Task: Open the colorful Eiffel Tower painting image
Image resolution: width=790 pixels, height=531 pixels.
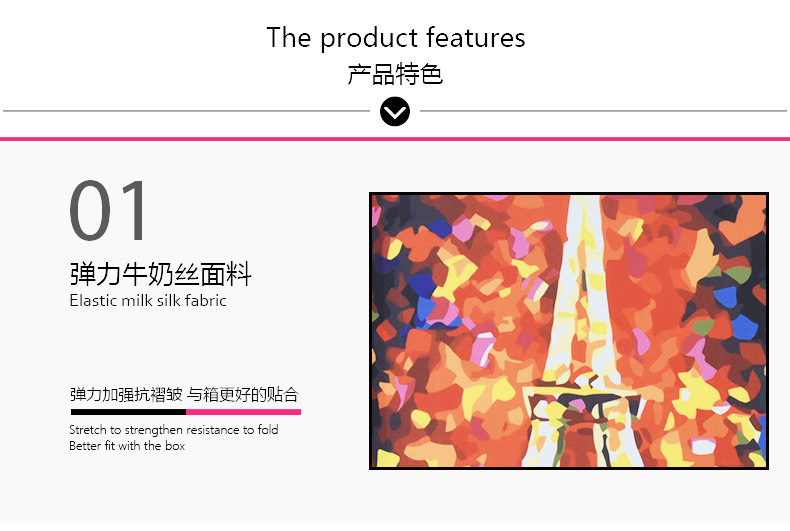Action: pyautogui.click(x=569, y=331)
